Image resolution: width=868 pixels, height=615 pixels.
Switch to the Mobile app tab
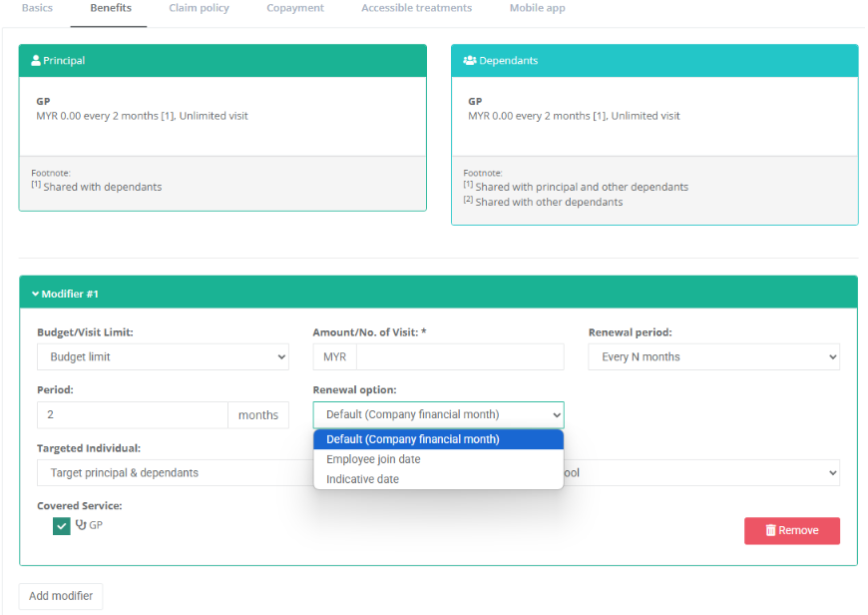point(537,8)
